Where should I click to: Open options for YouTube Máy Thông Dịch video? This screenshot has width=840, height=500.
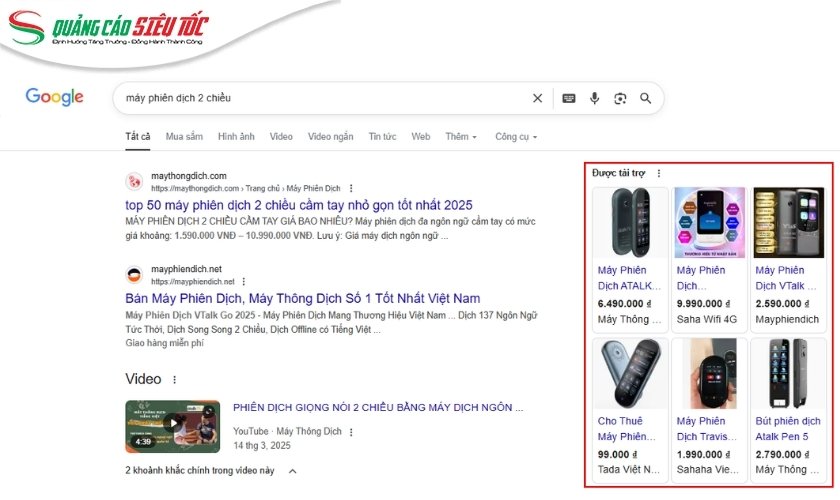(351, 431)
